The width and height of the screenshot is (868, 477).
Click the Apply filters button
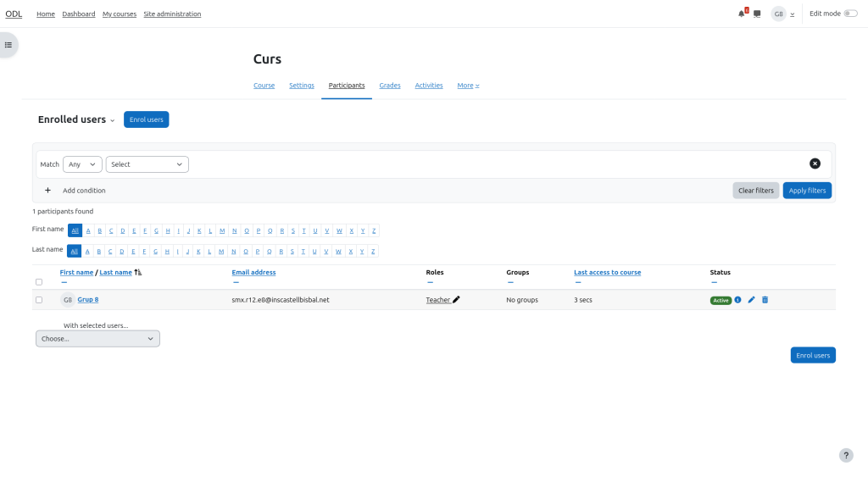(x=806, y=191)
